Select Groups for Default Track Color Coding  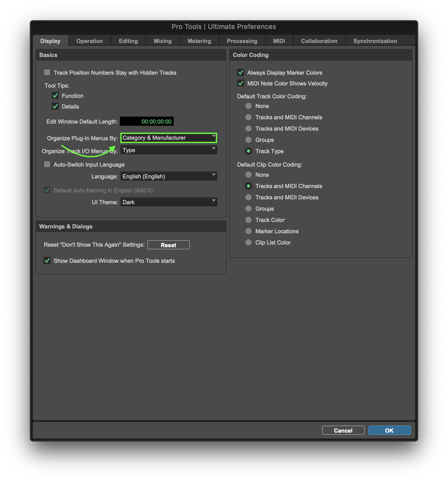[248, 140]
